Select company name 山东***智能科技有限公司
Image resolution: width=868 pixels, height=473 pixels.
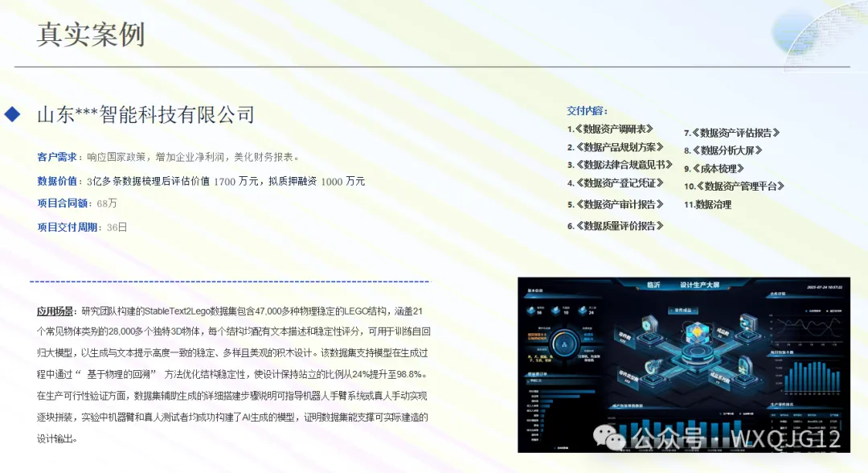(x=145, y=115)
